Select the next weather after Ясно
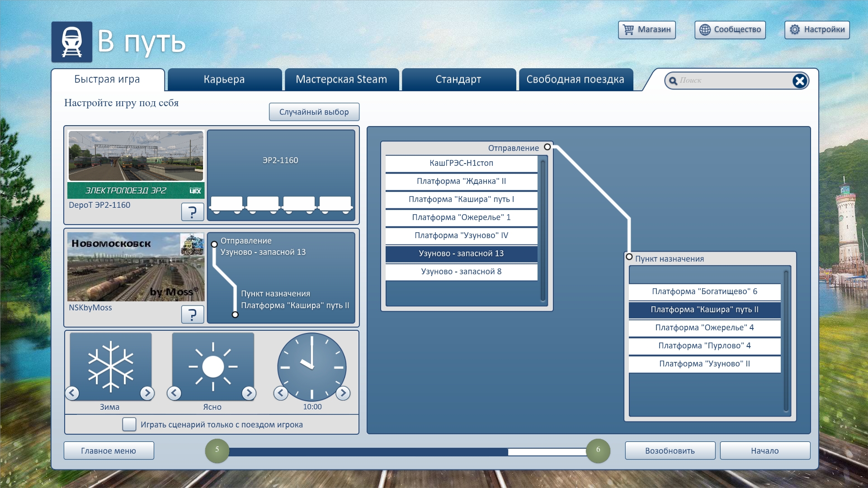868x488 pixels. [249, 393]
